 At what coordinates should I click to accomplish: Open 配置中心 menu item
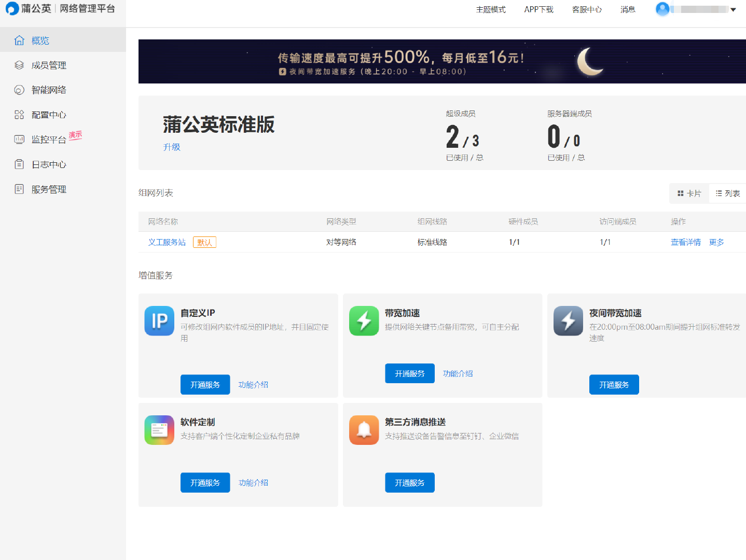pos(63,115)
